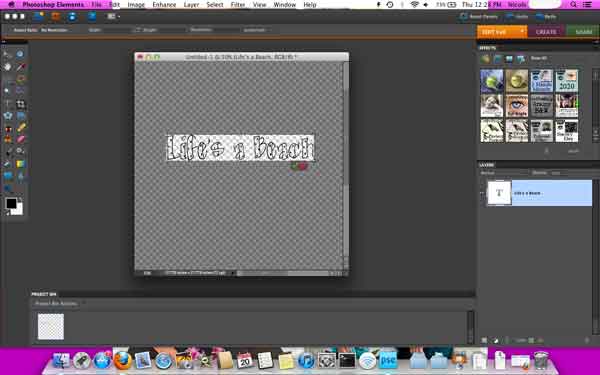Click the T layer thumbnail in Layers
Viewport: 600px width, 375px height.
[x=499, y=193]
